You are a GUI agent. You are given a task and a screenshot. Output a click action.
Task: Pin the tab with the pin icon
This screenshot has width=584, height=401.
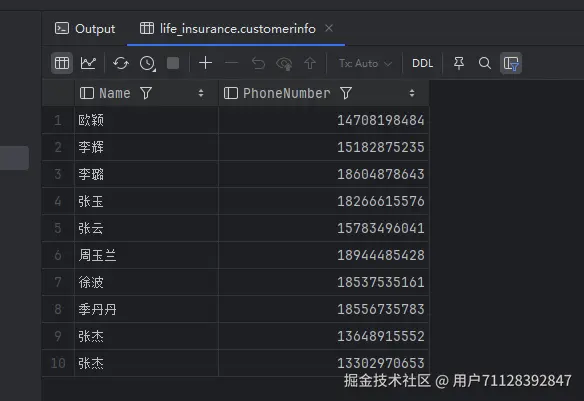(x=459, y=63)
